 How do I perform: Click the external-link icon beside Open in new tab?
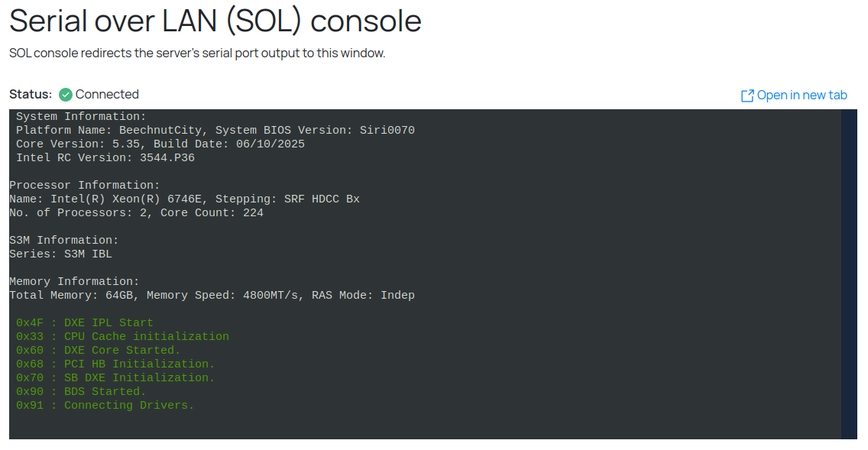[x=747, y=96]
